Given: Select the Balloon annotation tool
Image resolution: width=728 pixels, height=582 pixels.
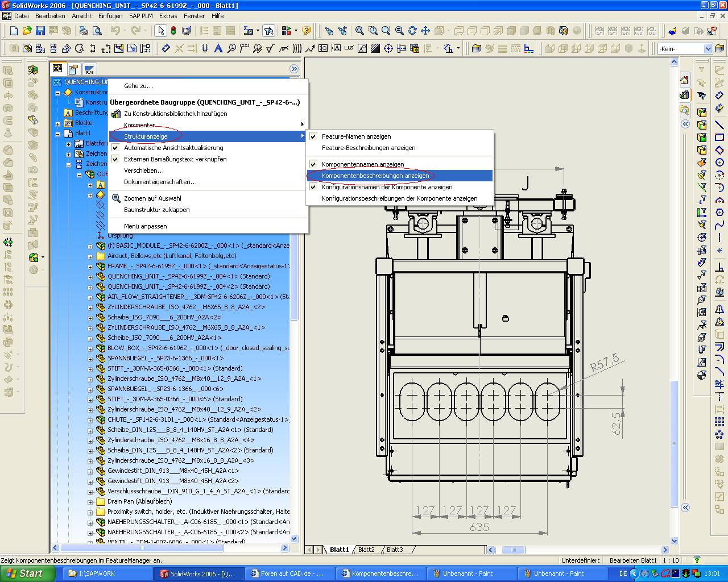Looking at the screenshot, I should point(231,49).
